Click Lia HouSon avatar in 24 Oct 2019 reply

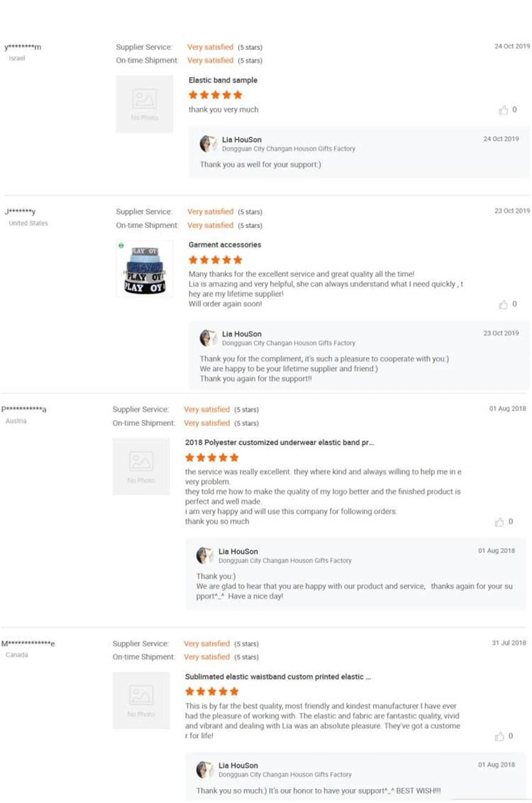pyautogui.click(x=207, y=143)
